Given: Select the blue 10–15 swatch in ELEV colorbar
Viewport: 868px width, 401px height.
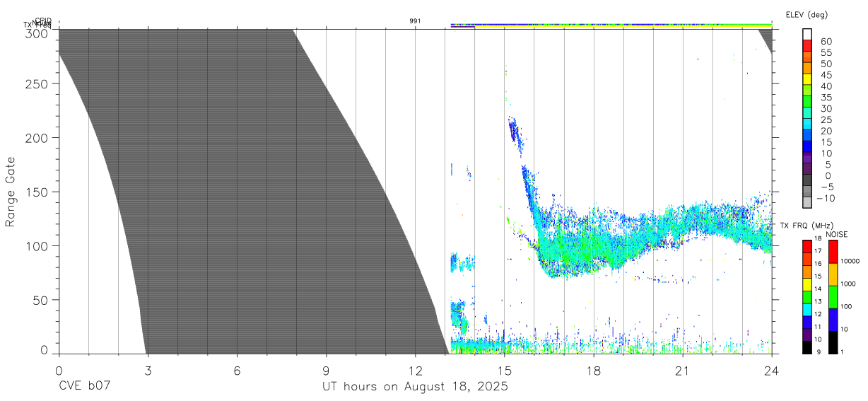Looking at the screenshot, I should (808, 147).
